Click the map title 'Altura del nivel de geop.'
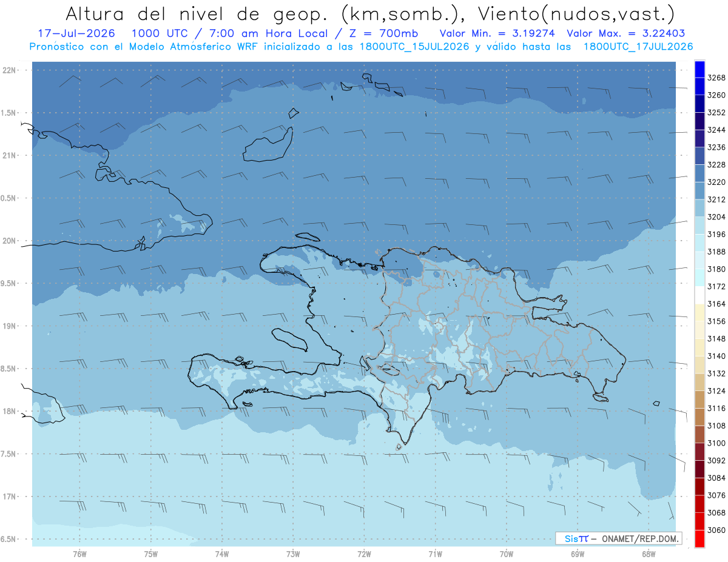This screenshot has width=728, height=562. 197,13
